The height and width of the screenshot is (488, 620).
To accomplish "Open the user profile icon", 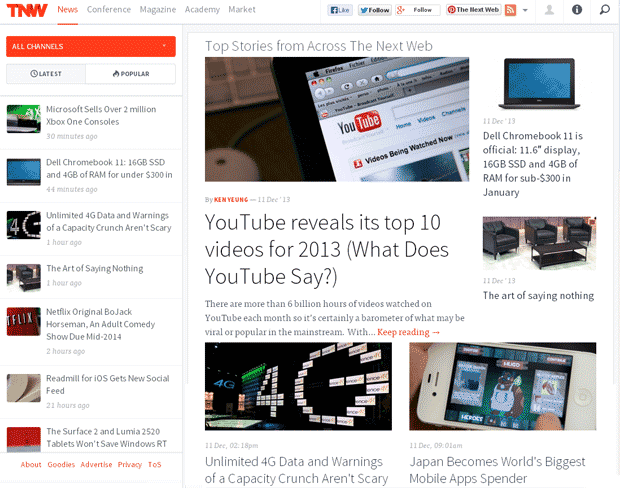I will point(549,10).
